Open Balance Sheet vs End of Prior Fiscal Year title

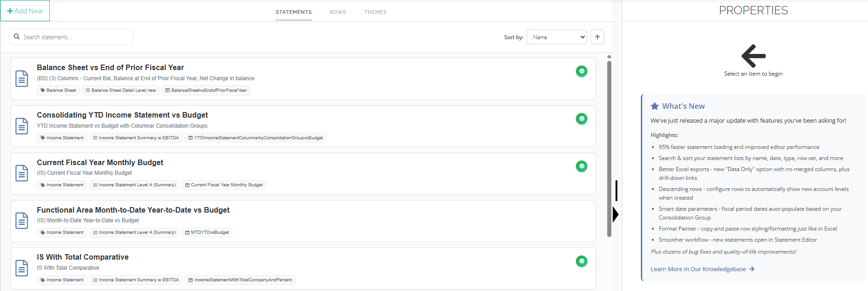pyautogui.click(x=110, y=67)
